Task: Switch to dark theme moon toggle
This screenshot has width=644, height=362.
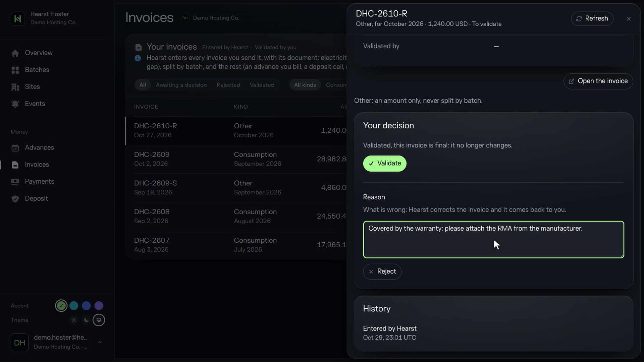Action: point(86,320)
